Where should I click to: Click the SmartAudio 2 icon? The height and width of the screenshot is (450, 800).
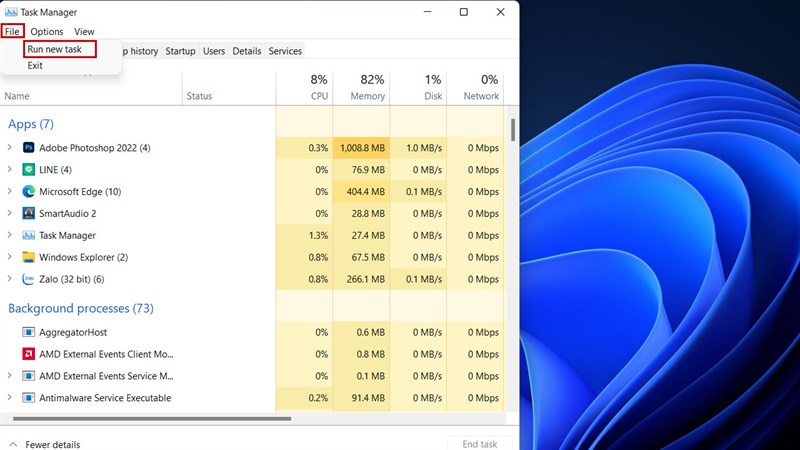[29, 213]
